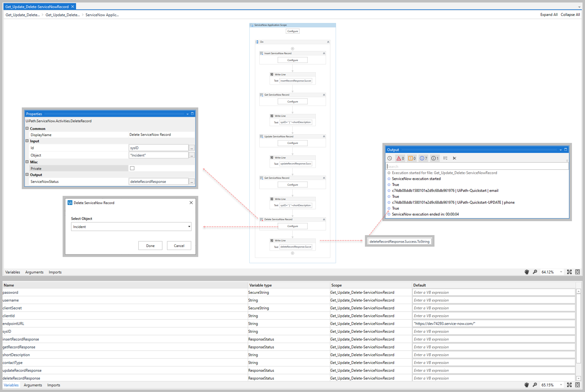
Task: Clear all Output messages with the X icon
Action: coord(454,158)
